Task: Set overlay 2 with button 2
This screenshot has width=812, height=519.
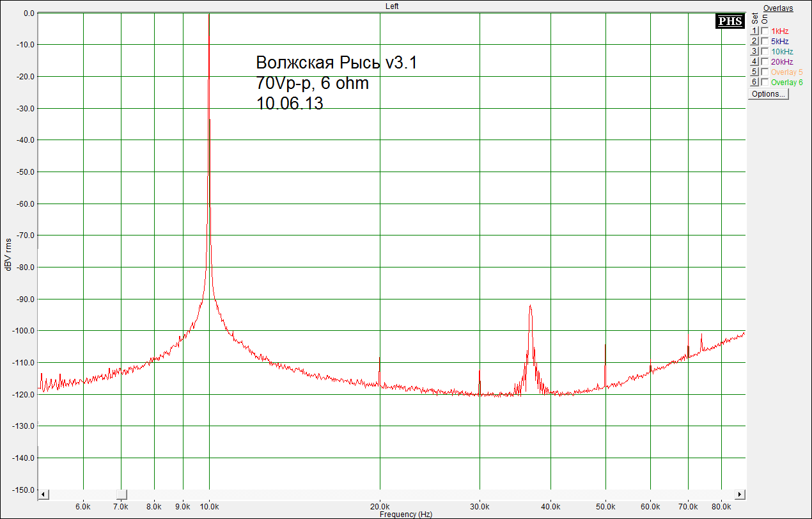Action: click(754, 41)
